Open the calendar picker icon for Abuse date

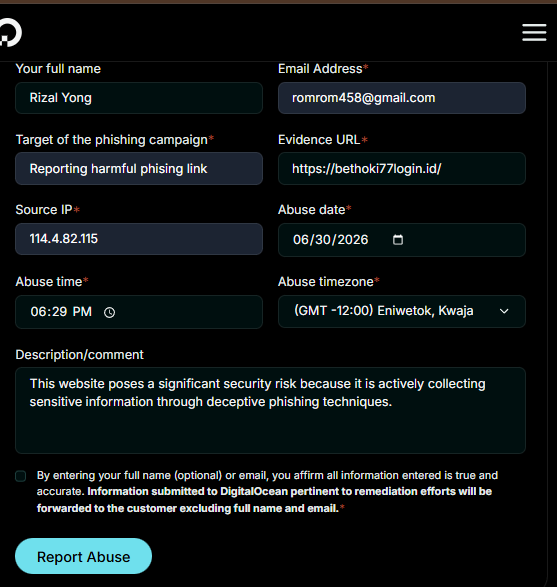[398, 240]
